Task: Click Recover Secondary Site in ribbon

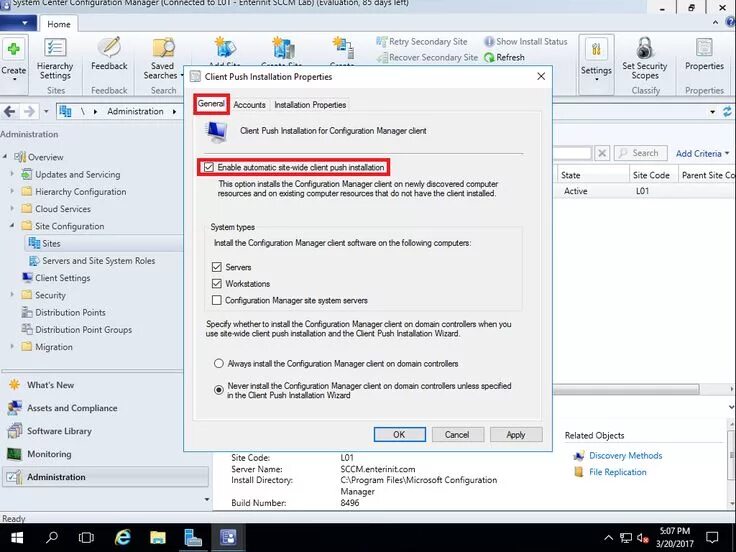Action: tap(427, 57)
